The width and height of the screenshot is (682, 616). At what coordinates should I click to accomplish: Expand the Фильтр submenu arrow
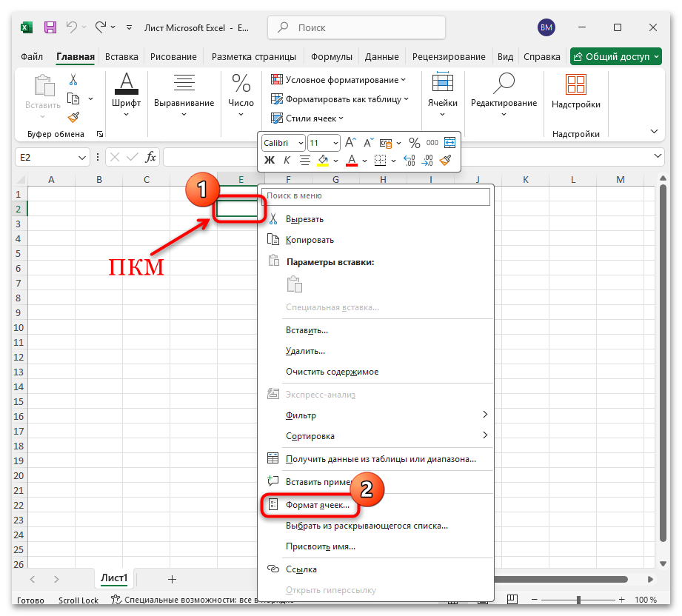(x=485, y=415)
